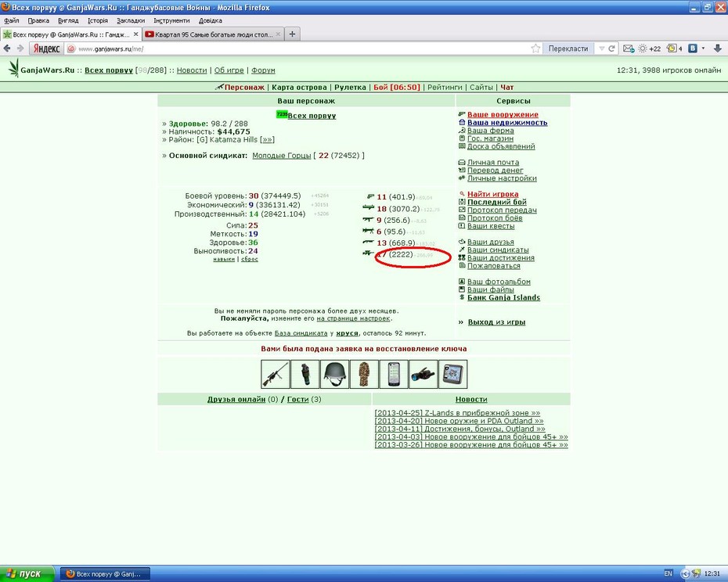Open Гос. магазин link
This screenshot has height=582, width=728.
[x=490, y=138]
